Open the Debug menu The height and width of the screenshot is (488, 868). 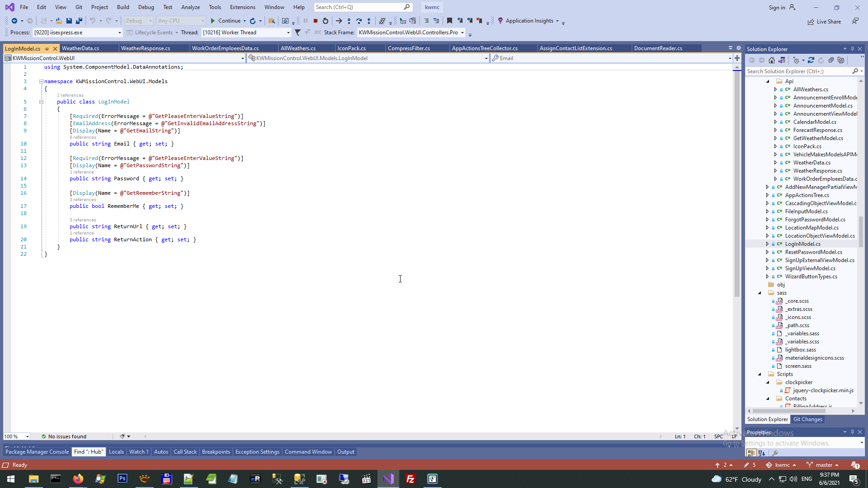click(x=146, y=7)
